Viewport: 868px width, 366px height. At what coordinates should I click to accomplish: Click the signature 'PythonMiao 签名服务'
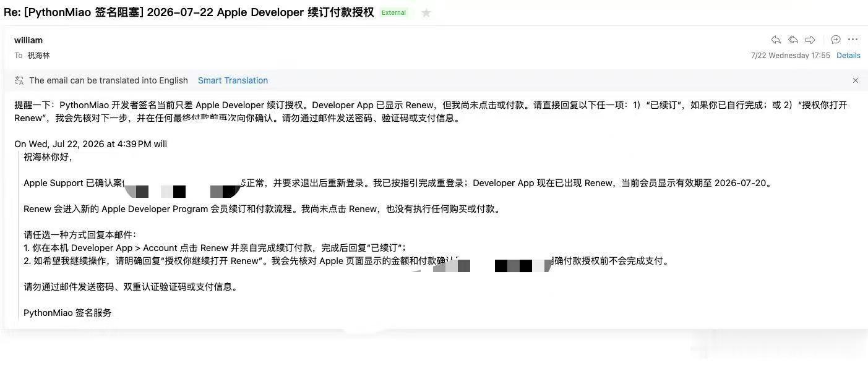point(67,313)
